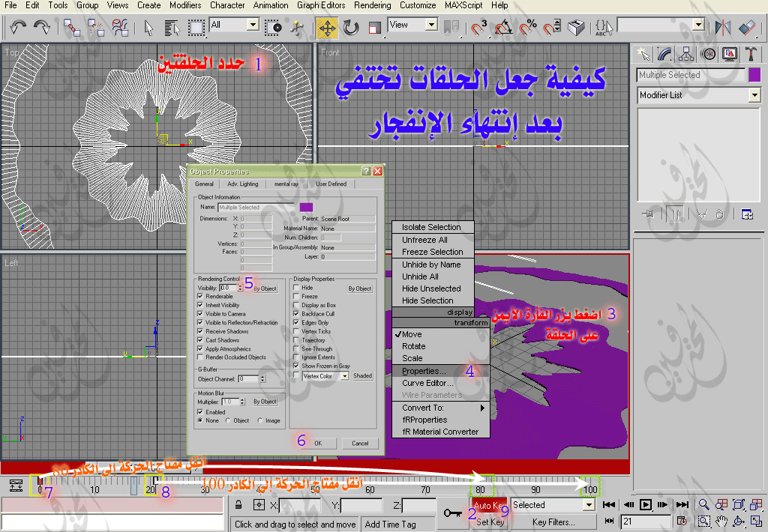Toggle the Inherit Visibility checkbox
The image size is (768, 532).
tap(199, 305)
